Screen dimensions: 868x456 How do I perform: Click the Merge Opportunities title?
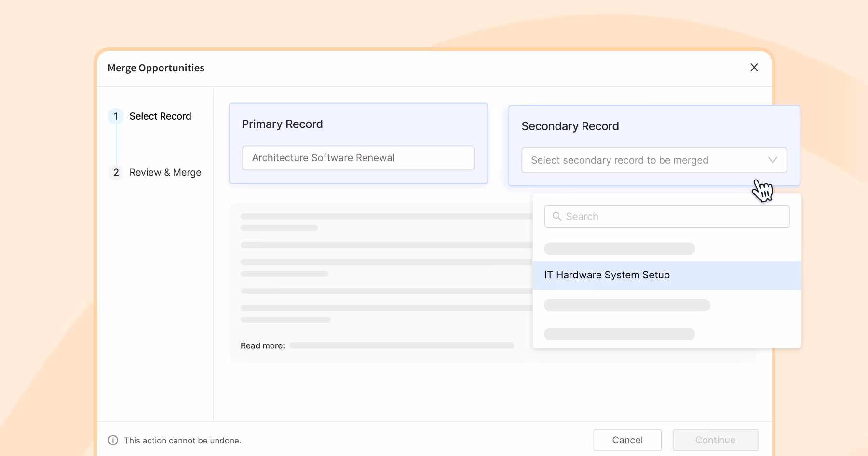point(156,68)
